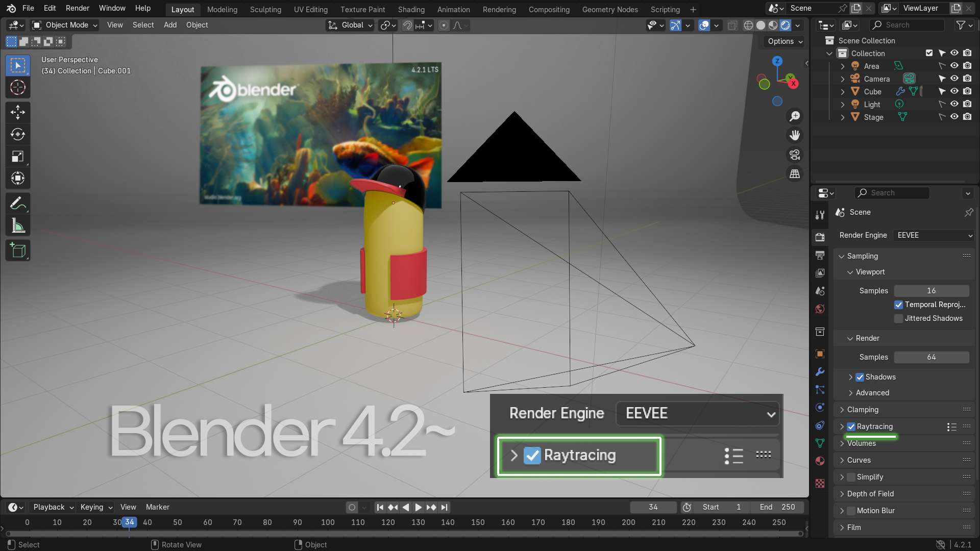The height and width of the screenshot is (551, 980).
Task: Select the Rotate tool icon
Action: point(18,134)
